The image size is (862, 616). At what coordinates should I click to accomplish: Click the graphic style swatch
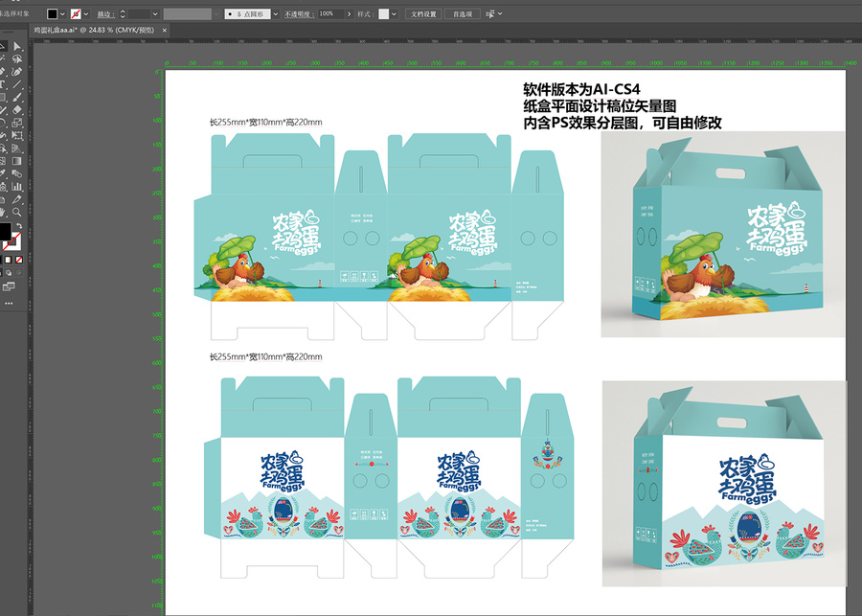coord(384,13)
